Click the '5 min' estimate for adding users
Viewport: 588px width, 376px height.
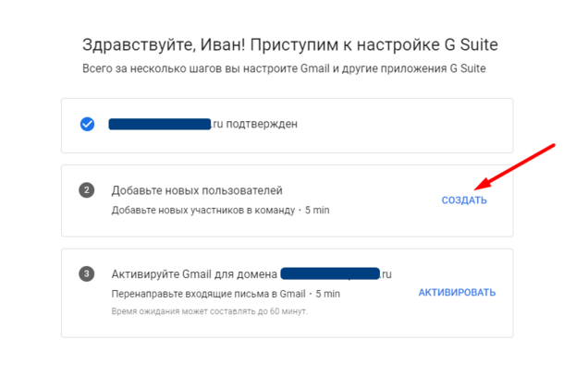click(315, 210)
